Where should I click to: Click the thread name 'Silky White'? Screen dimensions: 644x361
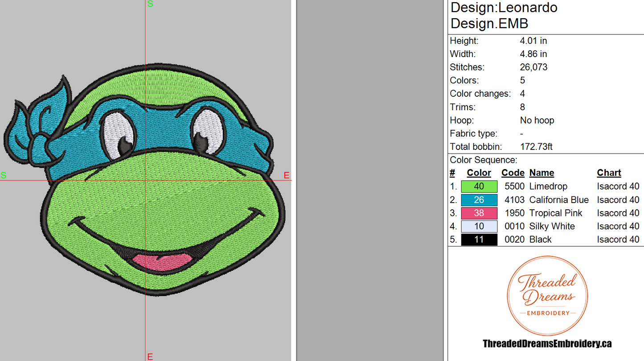(552, 226)
